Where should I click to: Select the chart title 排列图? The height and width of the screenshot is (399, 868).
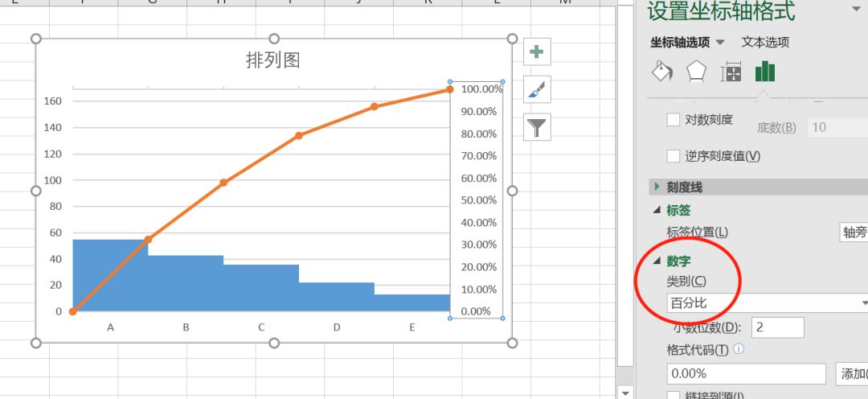tap(273, 60)
